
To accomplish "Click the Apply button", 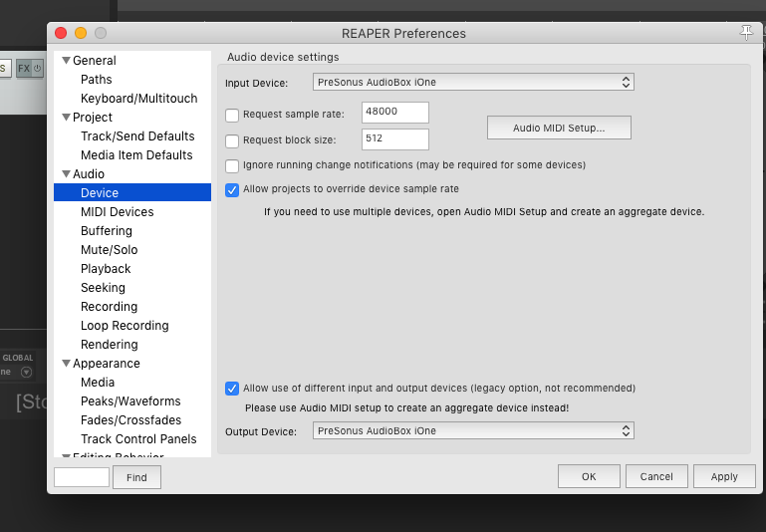I will [x=724, y=476].
